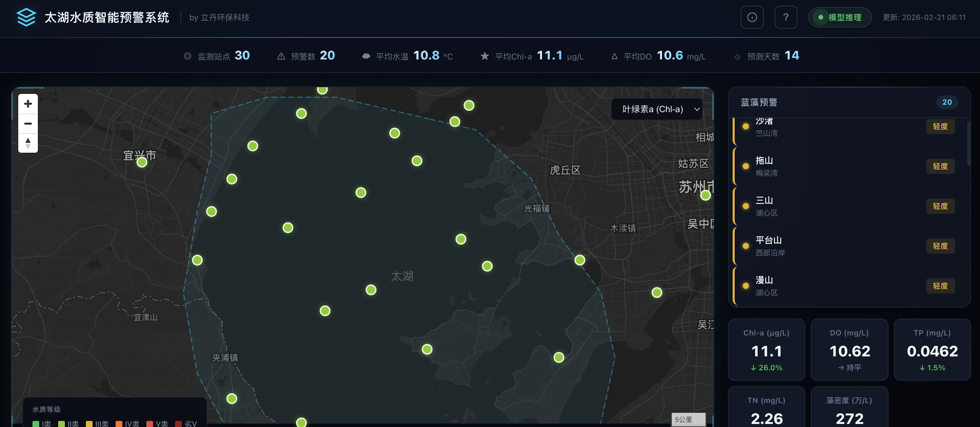Click the crosshair icon beside 预测天数

click(x=737, y=56)
